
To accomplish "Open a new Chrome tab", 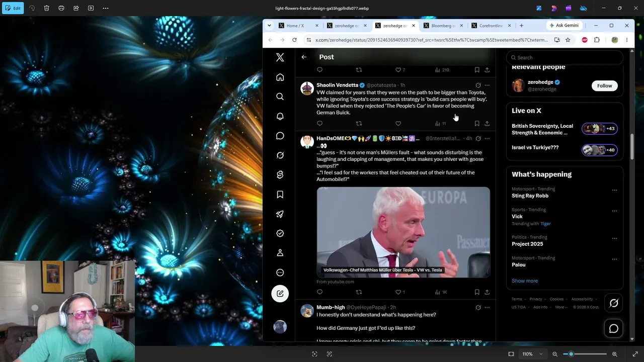I will pyautogui.click(x=521, y=26).
